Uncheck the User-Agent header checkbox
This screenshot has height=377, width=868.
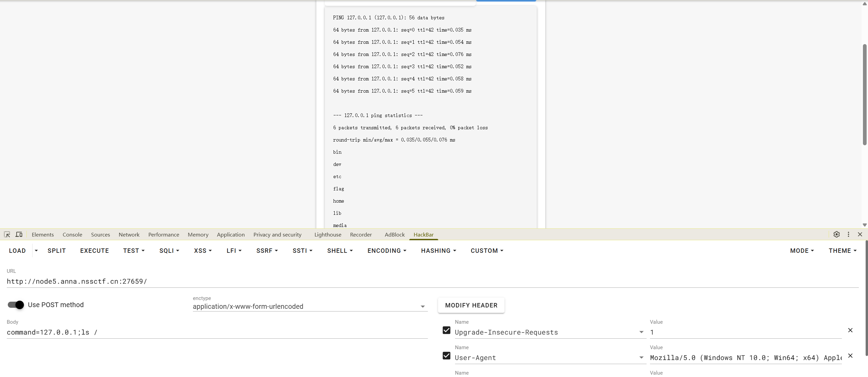[447, 356]
